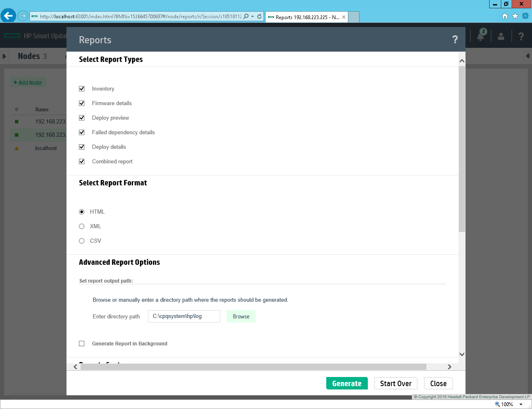Click the Browse button for directory path

(x=241, y=316)
